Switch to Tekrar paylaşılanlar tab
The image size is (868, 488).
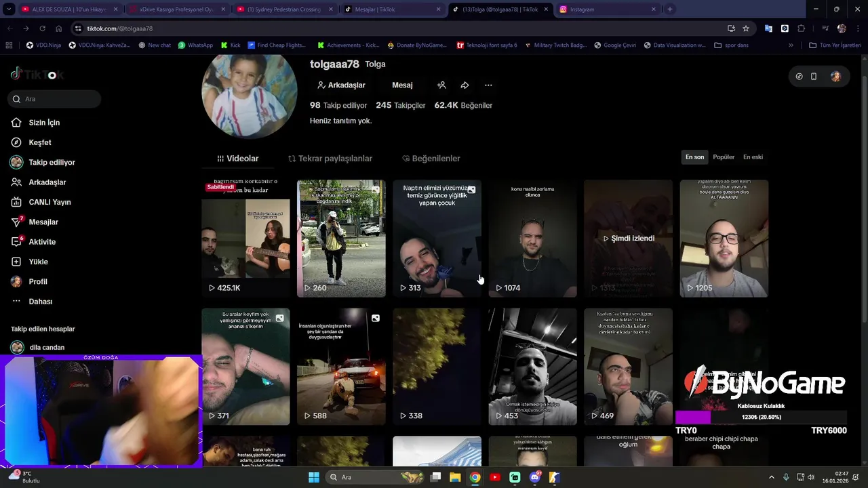click(x=330, y=159)
